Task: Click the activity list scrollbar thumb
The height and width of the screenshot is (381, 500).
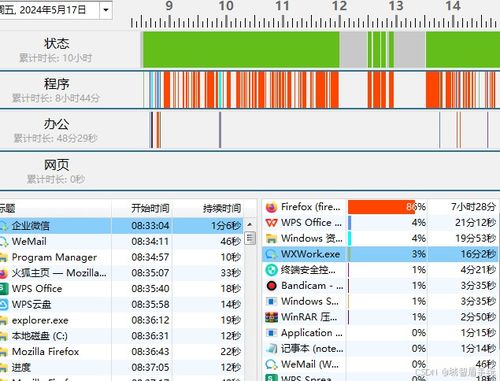Action: pos(250,238)
